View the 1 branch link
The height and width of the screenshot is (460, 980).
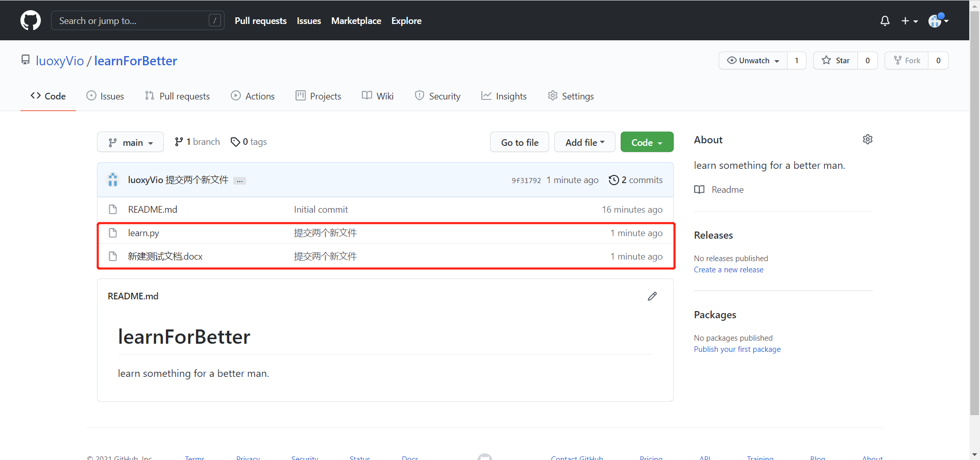(x=197, y=142)
